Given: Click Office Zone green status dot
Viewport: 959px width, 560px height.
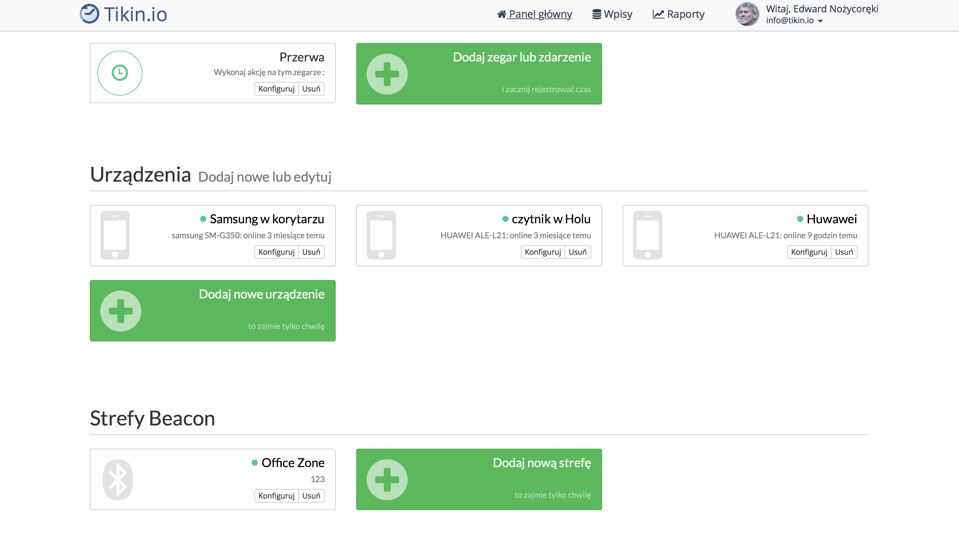Looking at the screenshot, I should (254, 463).
